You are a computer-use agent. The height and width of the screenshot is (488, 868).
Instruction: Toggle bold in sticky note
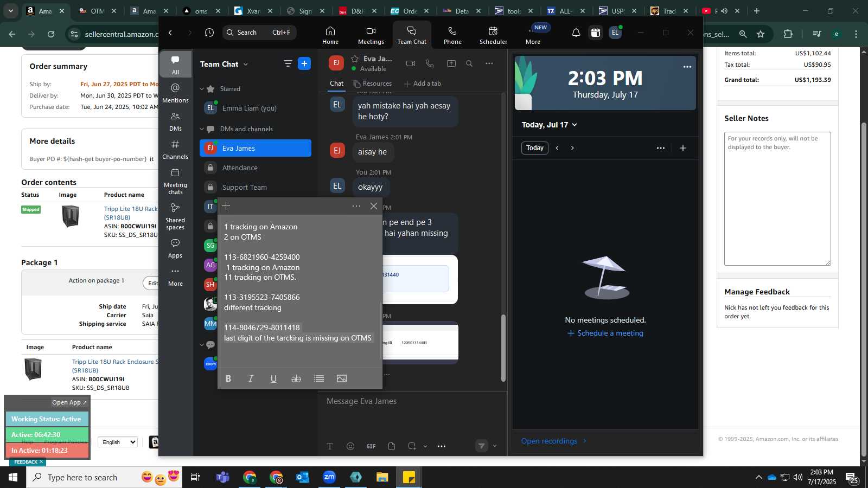pyautogui.click(x=228, y=378)
